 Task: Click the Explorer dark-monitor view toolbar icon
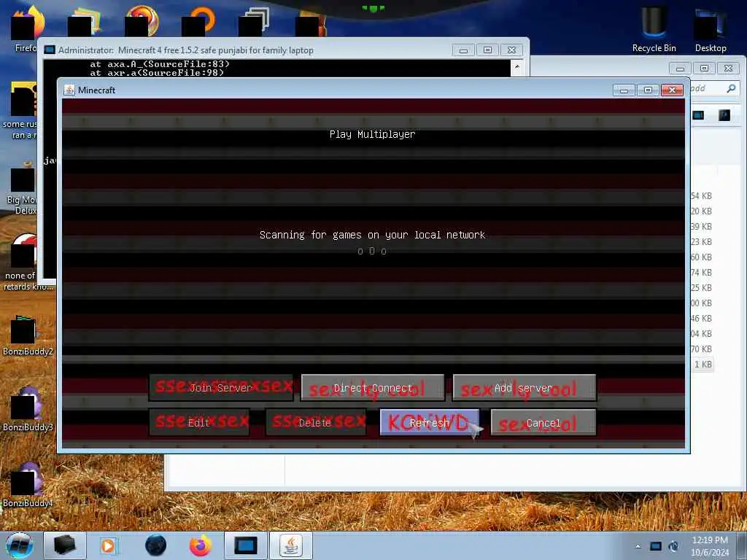(698, 115)
